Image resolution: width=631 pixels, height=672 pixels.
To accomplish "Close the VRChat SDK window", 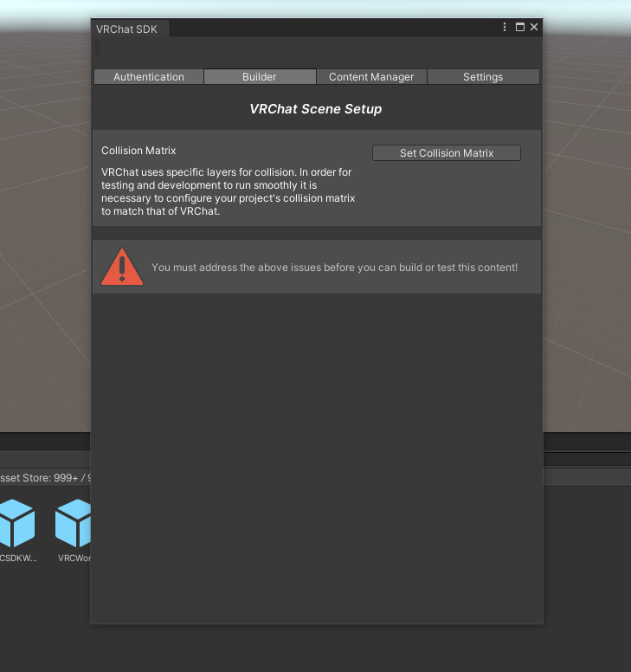I will pos(534,27).
